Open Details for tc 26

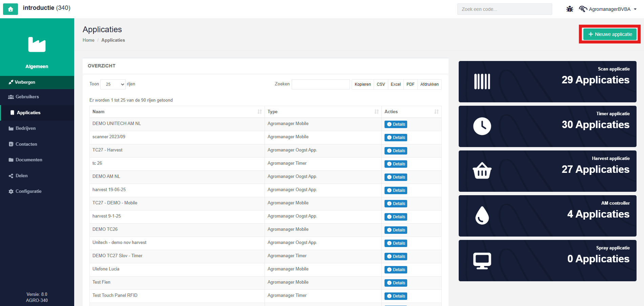click(396, 164)
